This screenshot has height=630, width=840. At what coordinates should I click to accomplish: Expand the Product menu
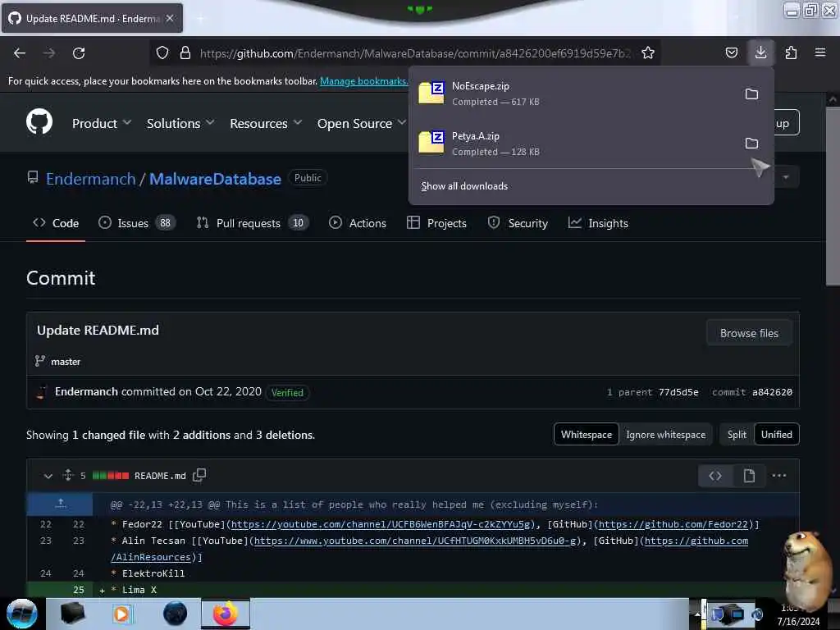[x=102, y=123]
